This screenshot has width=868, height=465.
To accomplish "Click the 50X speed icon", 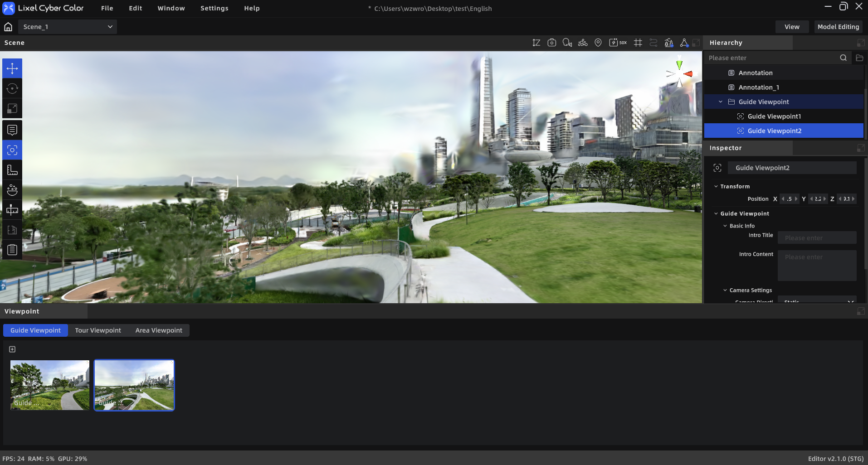I will [618, 43].
